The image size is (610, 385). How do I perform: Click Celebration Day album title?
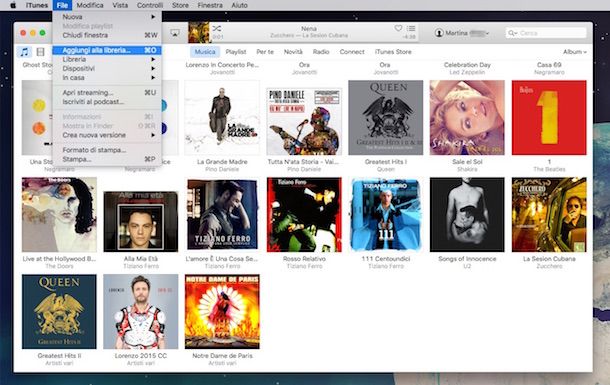click(x=467, y=65)
